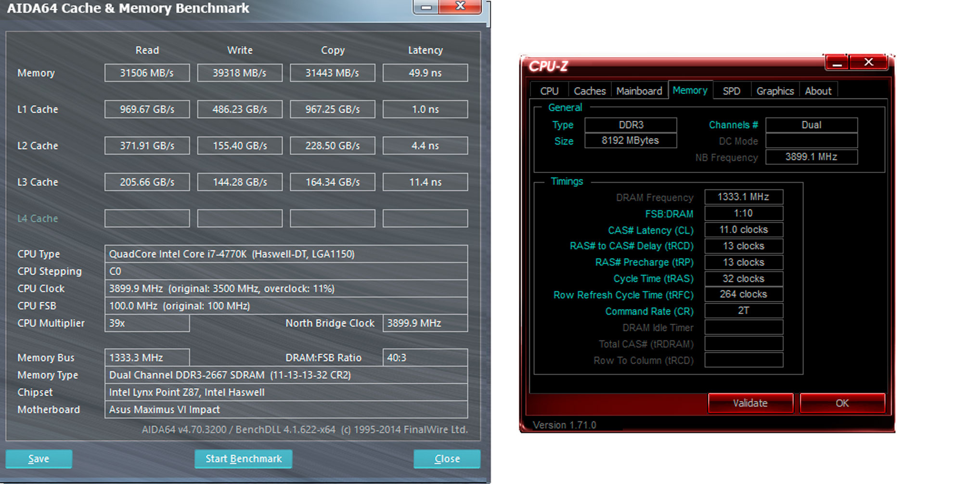Minimize the AIDA64 benchmark window
Image resolution: width=980 pixels, height=484 pixels.
pyautogui.click(x=426, y=7)
